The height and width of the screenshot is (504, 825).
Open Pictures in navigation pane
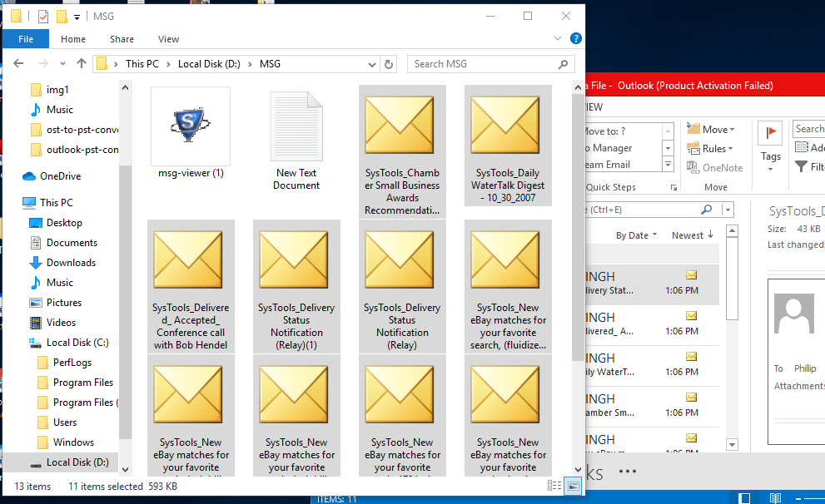(55, 302)
